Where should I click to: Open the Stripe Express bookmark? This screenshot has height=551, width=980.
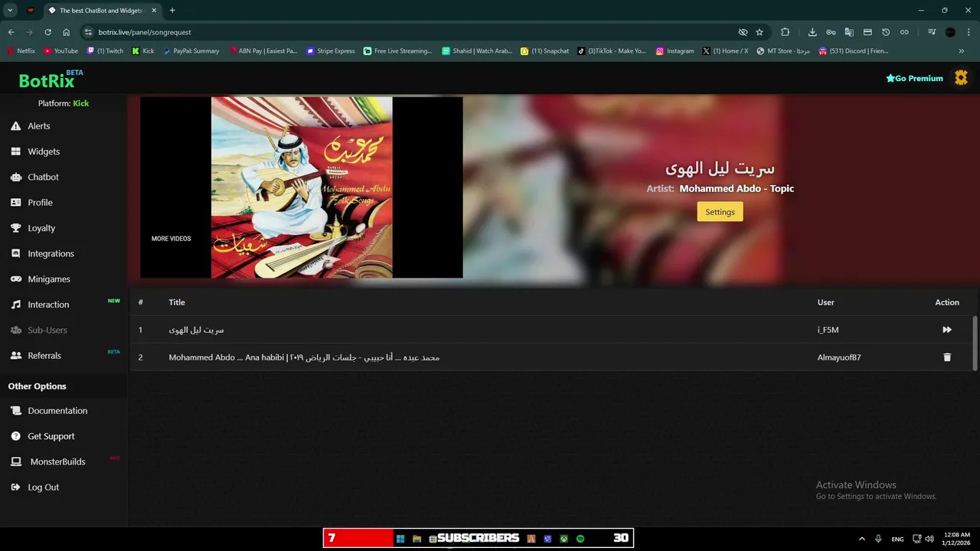click(x=331, y=51)
